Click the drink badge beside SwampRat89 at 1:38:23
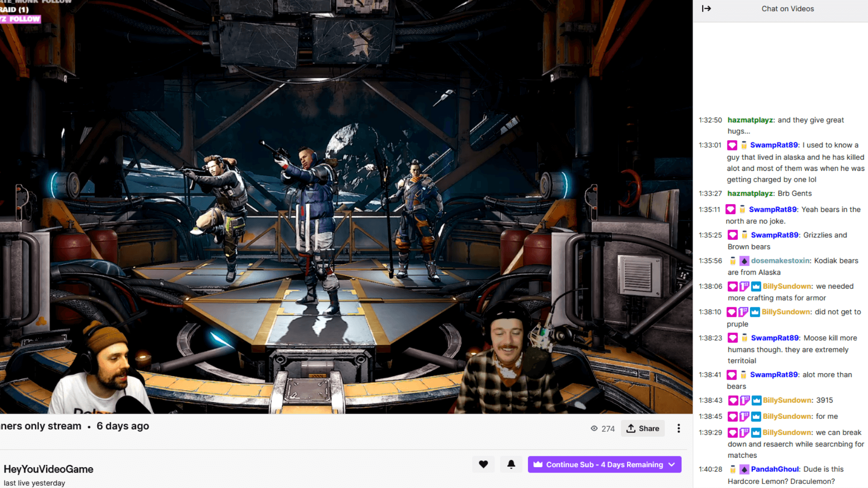The image size is (868, 488). point(745,338)
